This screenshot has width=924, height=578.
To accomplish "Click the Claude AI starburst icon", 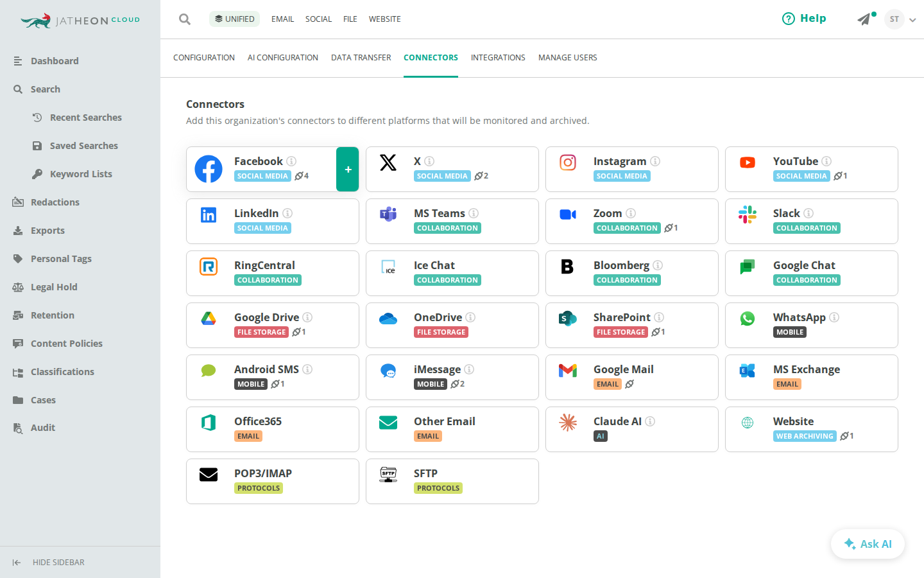I will (568, 423).
